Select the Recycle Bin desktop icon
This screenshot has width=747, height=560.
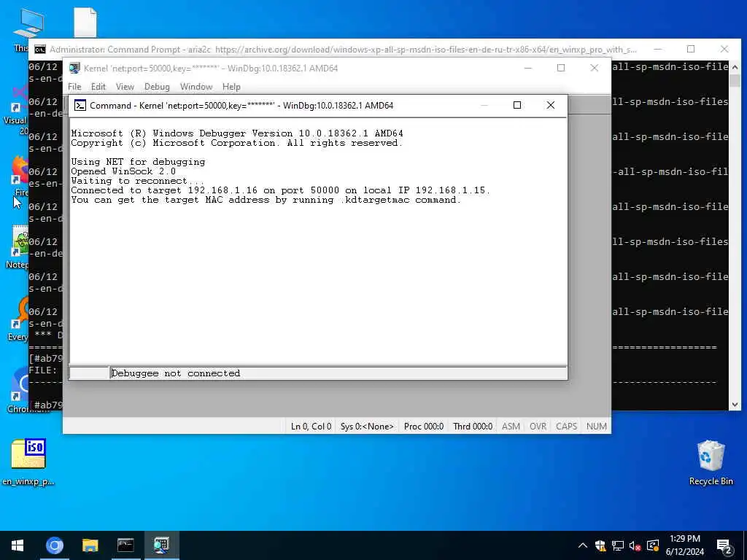point(711,462)
